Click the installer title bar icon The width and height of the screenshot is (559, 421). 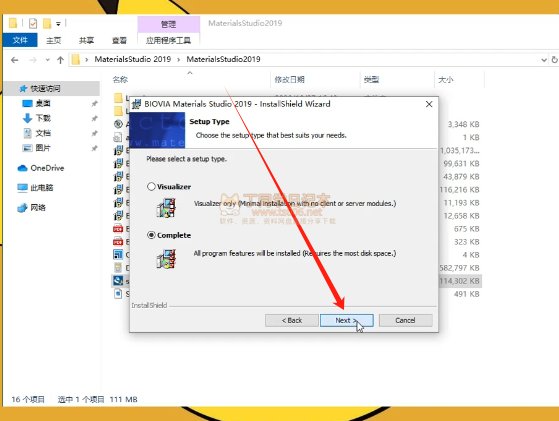(137, 104)
